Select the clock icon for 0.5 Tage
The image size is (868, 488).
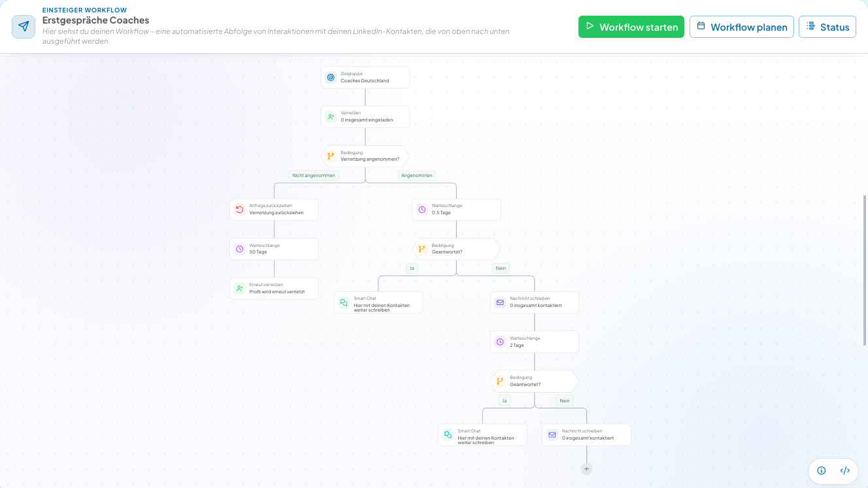tap(422, 210)
